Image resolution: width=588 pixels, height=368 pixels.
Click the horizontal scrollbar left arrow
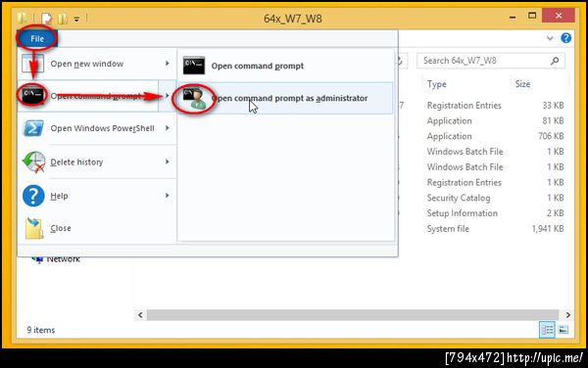pyautogui.click(x=140, y=315)
